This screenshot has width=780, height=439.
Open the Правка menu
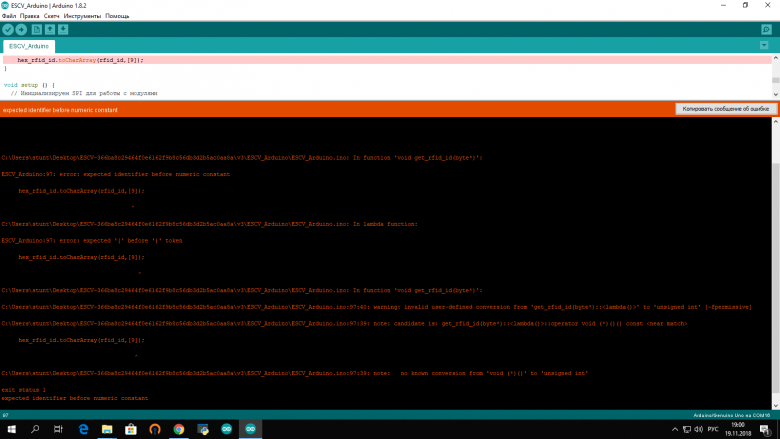tap(29, 16)
